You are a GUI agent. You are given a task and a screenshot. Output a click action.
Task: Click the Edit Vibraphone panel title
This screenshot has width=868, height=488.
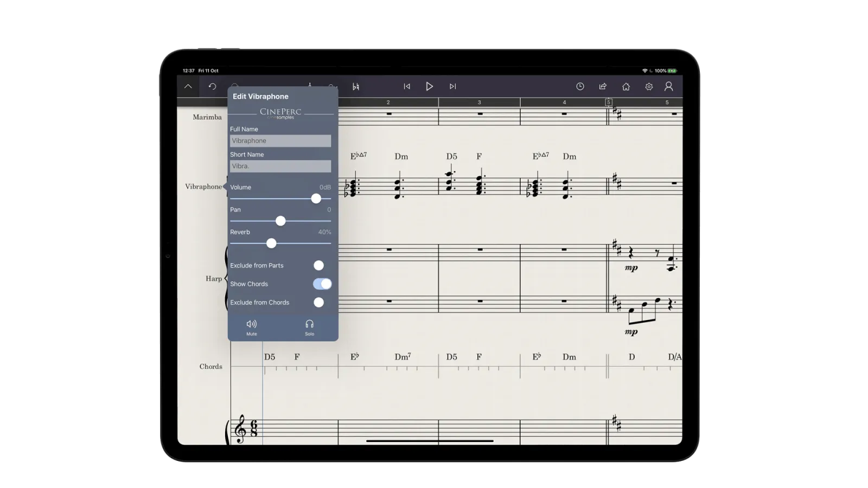pos(260,97)
